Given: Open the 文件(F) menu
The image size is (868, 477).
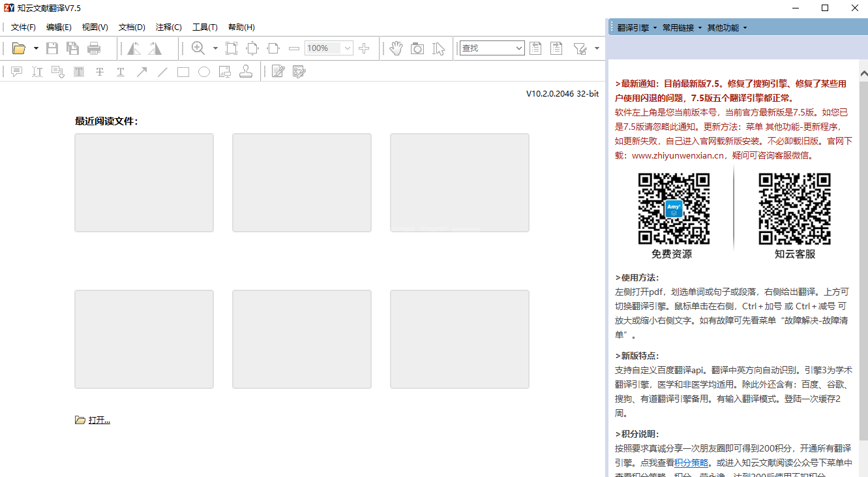Looking at the screenshot, I should coord(23,27).
